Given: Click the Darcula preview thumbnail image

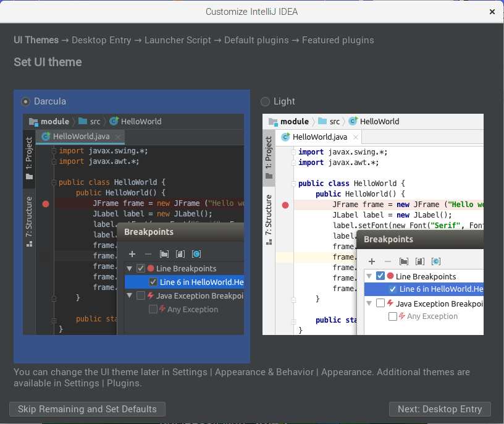Looking at the screenshot, I should point(133,224).
